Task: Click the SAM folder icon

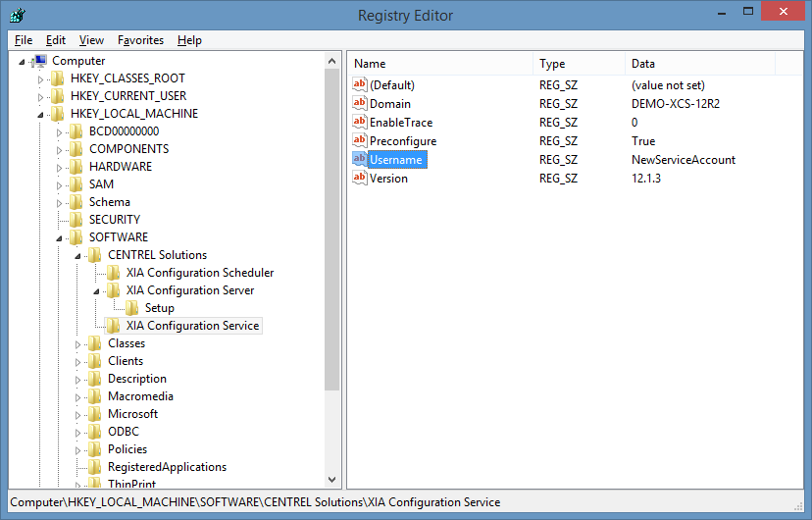Action: point(76,184)
